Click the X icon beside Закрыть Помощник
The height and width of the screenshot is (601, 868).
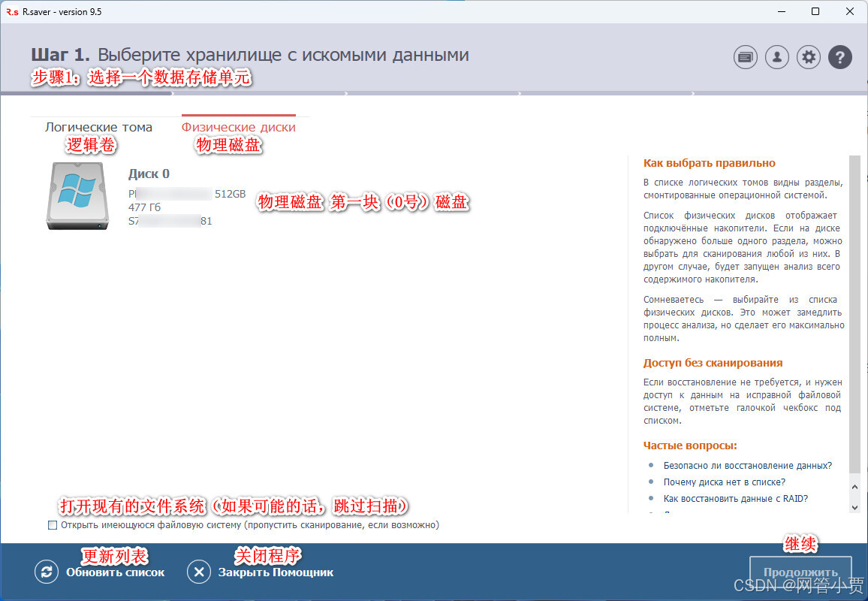click(x=199, y=572)
